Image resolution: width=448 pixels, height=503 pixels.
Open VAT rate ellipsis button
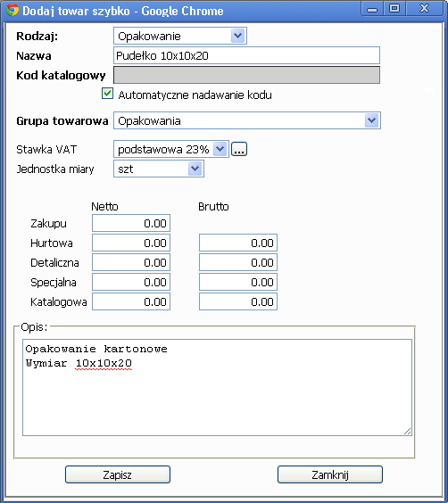tap(239, 149)
